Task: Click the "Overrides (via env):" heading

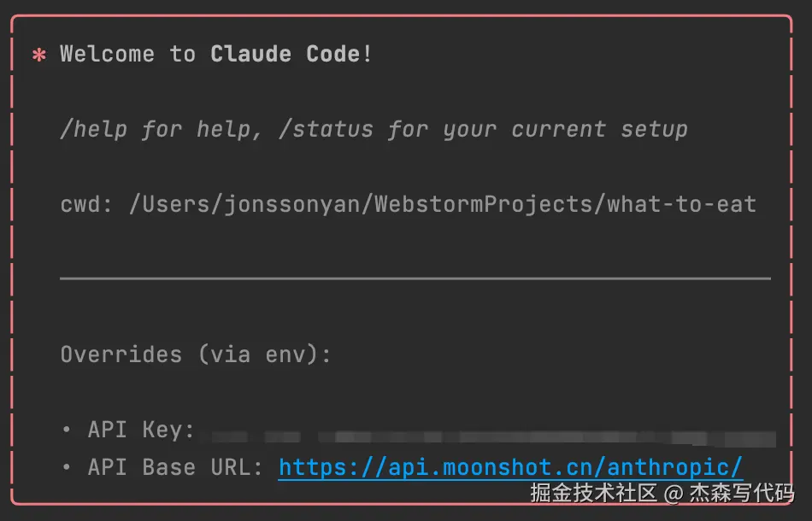Action: (x=196, y=354)
